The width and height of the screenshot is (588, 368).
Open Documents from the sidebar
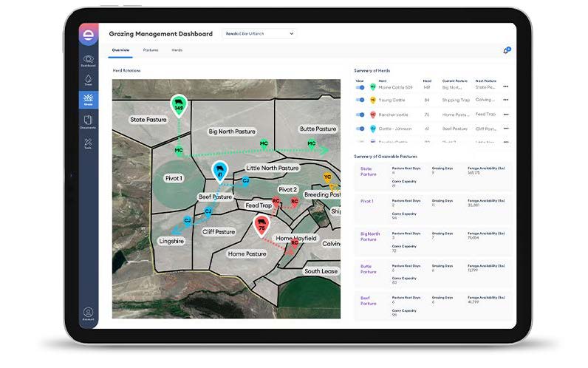pyautogui.click(x=88, y=121)
